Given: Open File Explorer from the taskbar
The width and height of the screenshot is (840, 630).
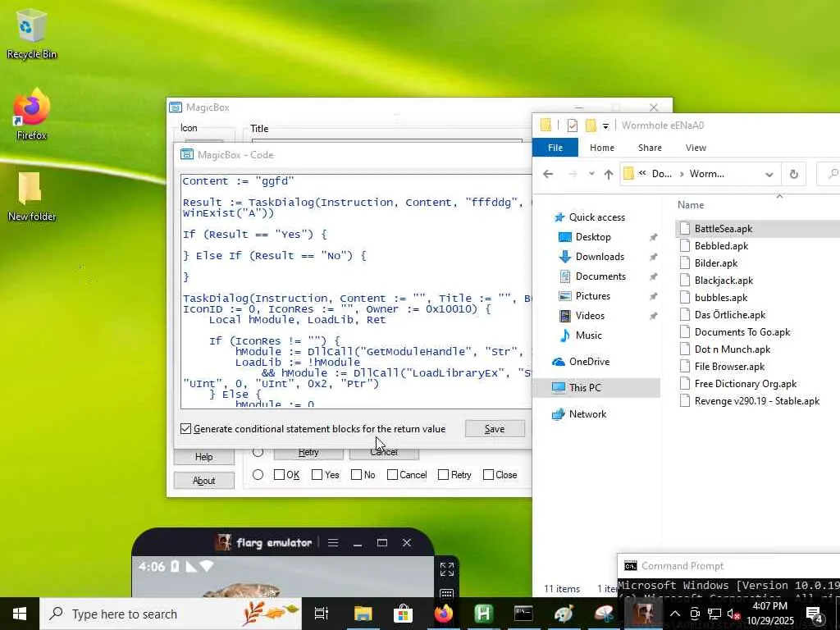Looking at the screenshot, I should [363, 614].
